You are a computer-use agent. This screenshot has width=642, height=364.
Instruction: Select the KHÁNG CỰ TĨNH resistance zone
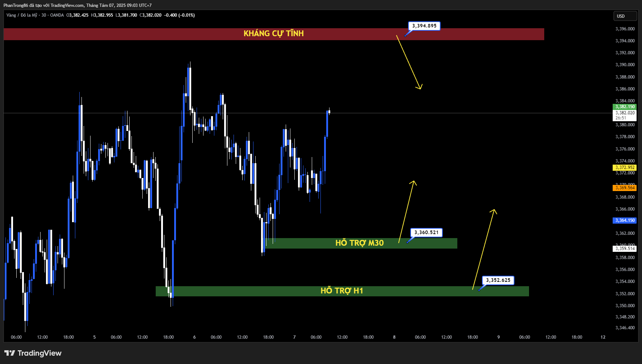274,34
